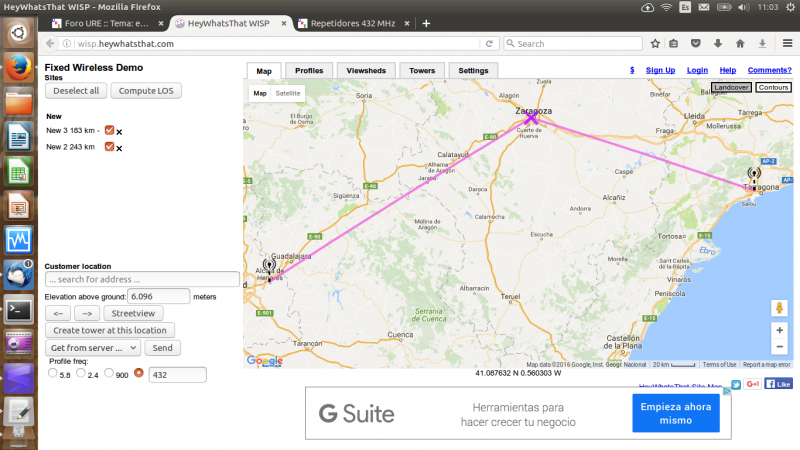
Task: Zoom out the map with minus button
Action: click(780, 346)
